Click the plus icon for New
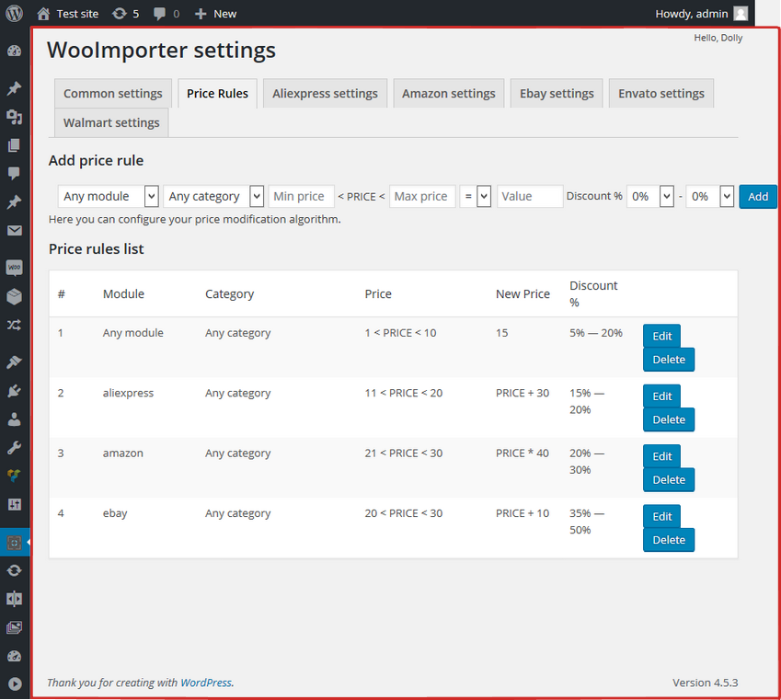Screen dimensions: 781x700 (x=201, y=14)
